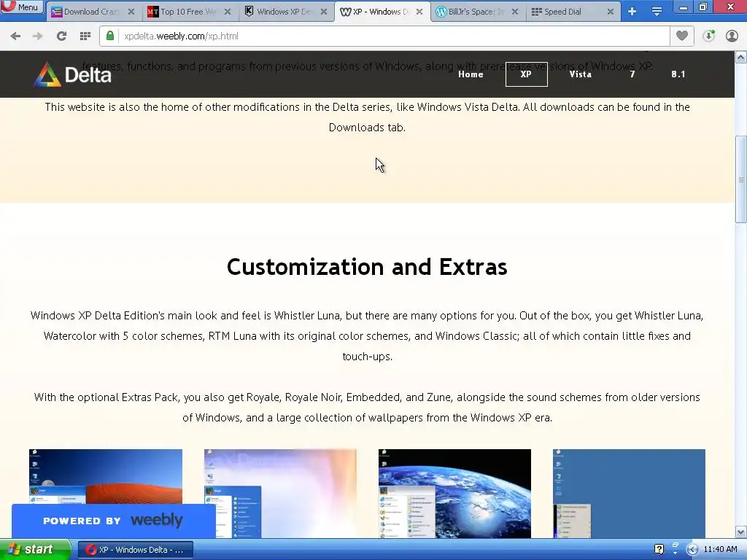Click the help question mark tray icon
The width and height of the screenshot is (747, 560).
click(659, 550)
